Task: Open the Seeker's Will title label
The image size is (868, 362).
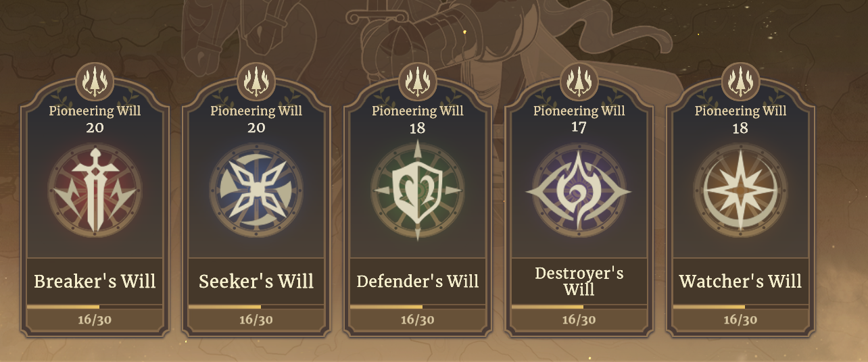Action: click(256, 281)
